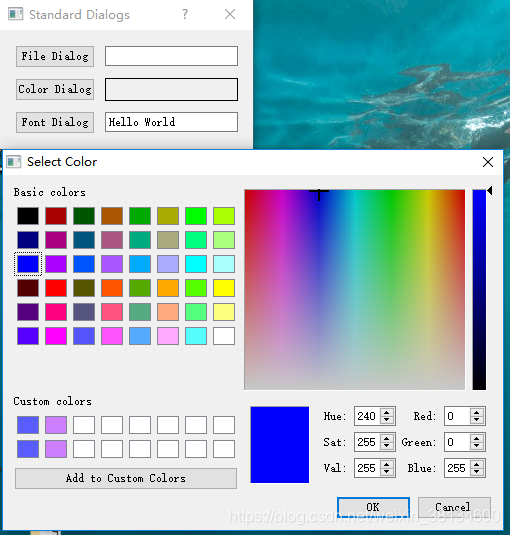Increase Val with up arrow
Viewport: 510px width, 535px height.
pyautogui.click(x=387, y=464)
